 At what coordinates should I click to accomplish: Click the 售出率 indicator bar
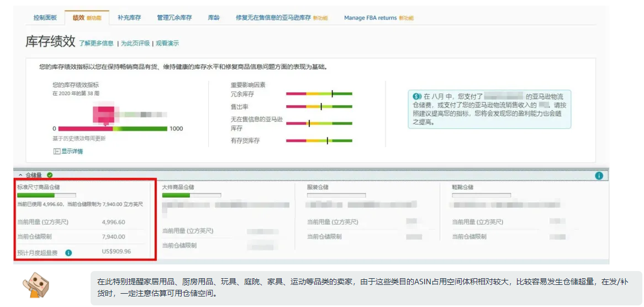319,107
